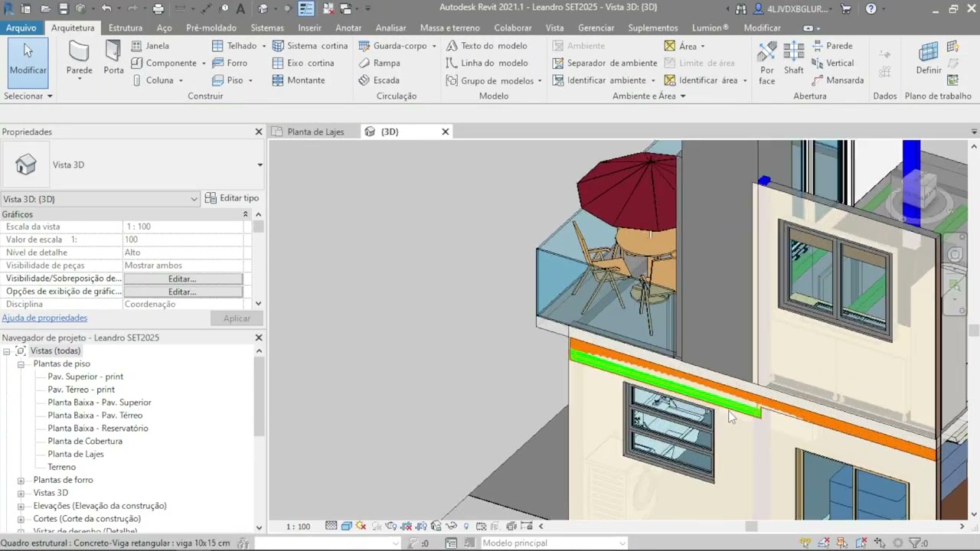Switch to the Planta de Lajes view tab
The width and height of the screenshot is (980, 551).
tap(315, 132)
